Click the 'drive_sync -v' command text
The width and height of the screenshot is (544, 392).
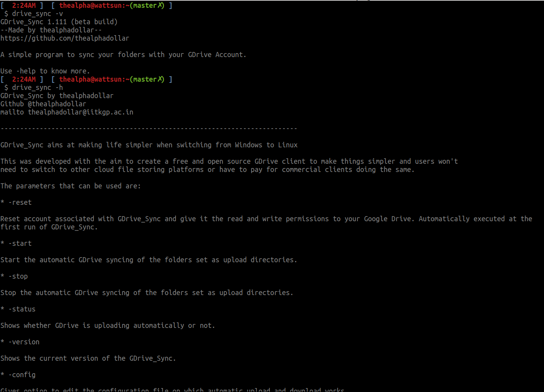[x=37, y=14]
